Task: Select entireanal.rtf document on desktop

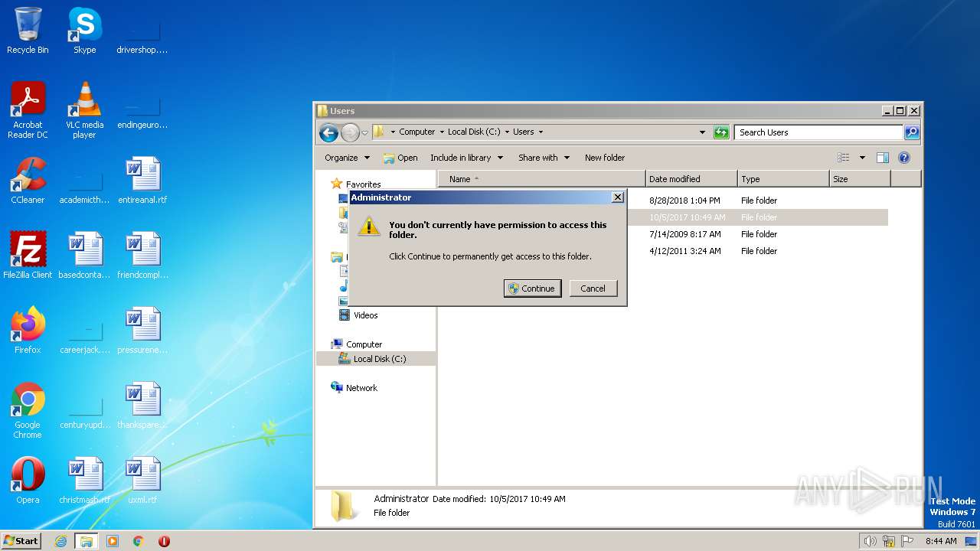Action: pyautogui.click(x=142, y=181)
